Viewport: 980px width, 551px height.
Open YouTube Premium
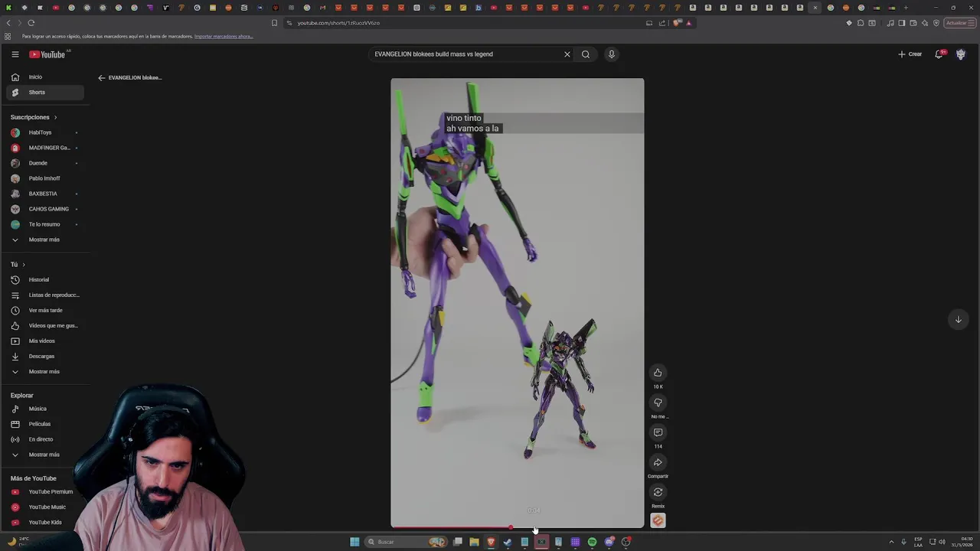point(44,492)
